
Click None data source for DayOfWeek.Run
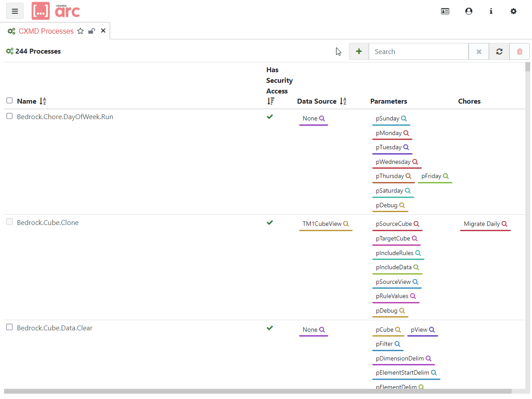313,119
